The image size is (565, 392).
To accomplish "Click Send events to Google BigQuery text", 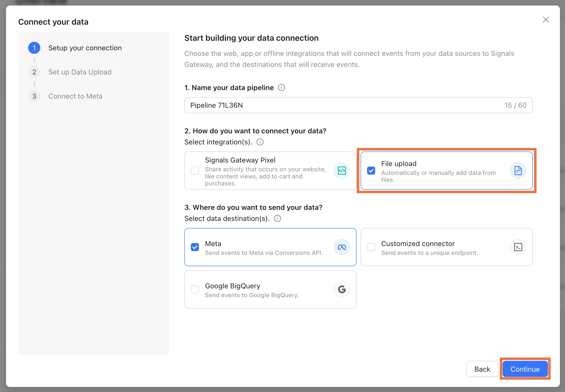I will pos(252,295).
